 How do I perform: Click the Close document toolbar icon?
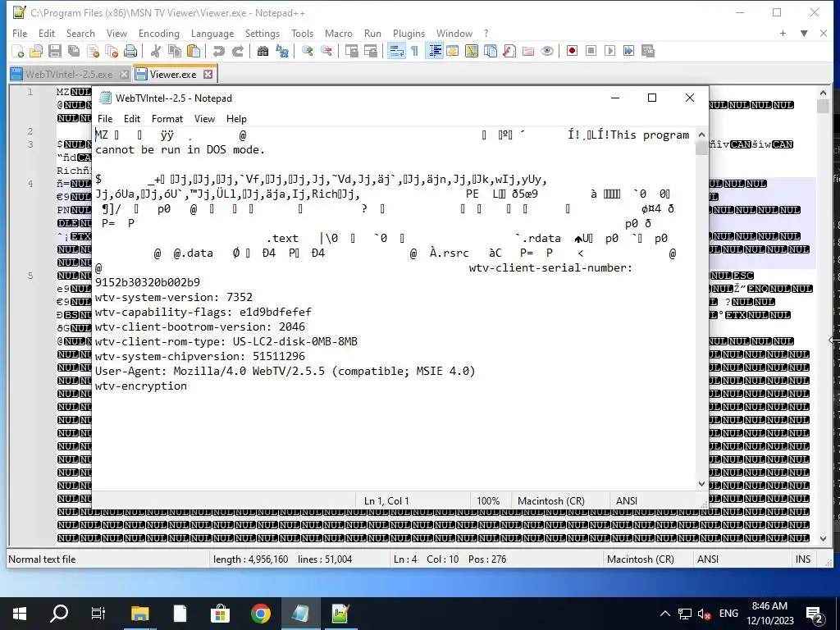[x=93, y=51]
